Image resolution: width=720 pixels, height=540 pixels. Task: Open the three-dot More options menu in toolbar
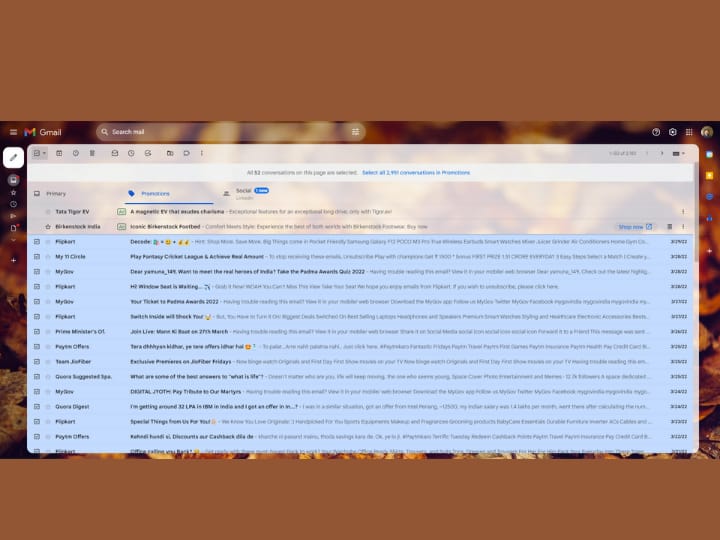202,153
